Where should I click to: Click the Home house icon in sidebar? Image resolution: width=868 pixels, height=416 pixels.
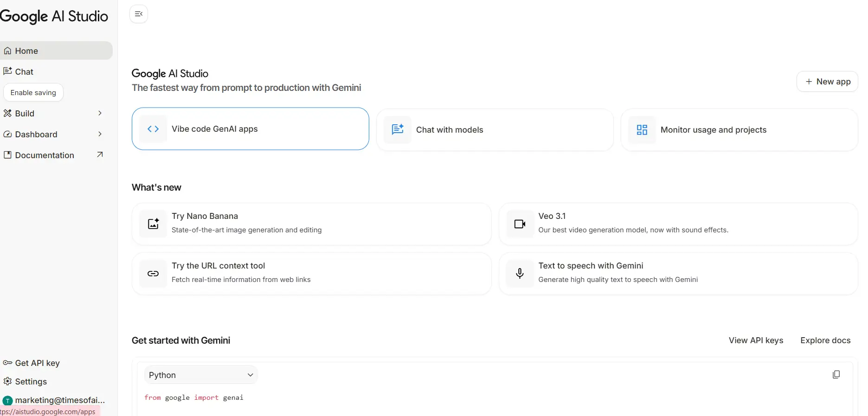click(7, 51)
